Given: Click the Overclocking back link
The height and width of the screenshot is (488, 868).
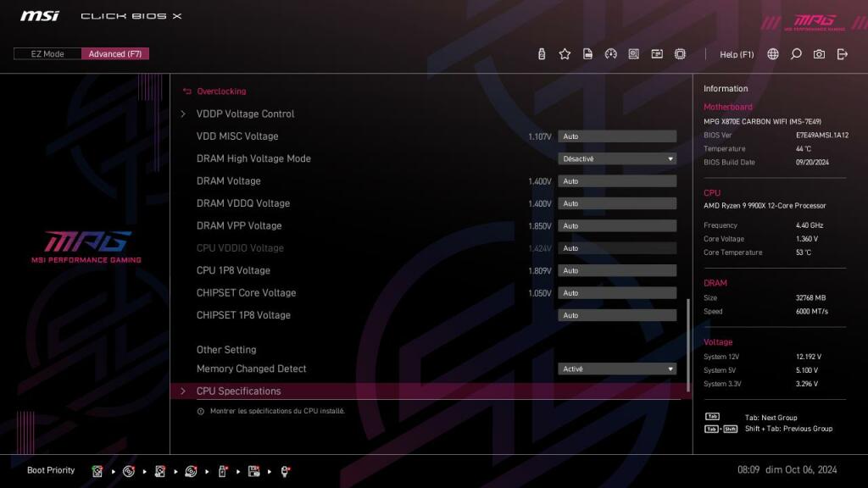Looking at the screenshot, I should [x=219, y=91].
